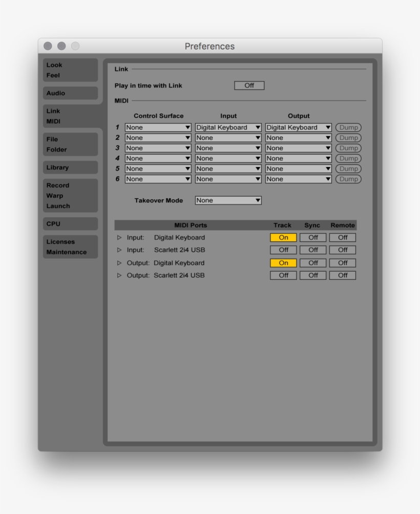Open the Takeover Mode dropdown
Viewport: 420px width, 514px height.
(x=228, y=200)
